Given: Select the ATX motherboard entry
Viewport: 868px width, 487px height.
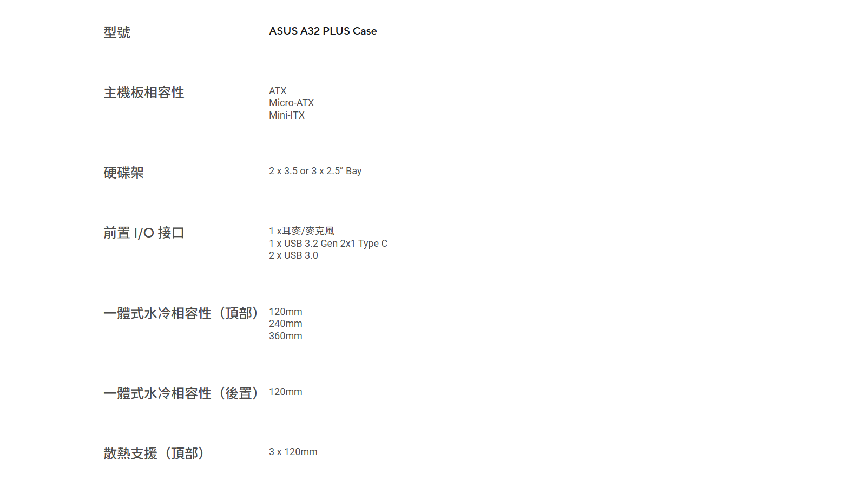Looking at the screenshot, I should (x=278, y=91).
